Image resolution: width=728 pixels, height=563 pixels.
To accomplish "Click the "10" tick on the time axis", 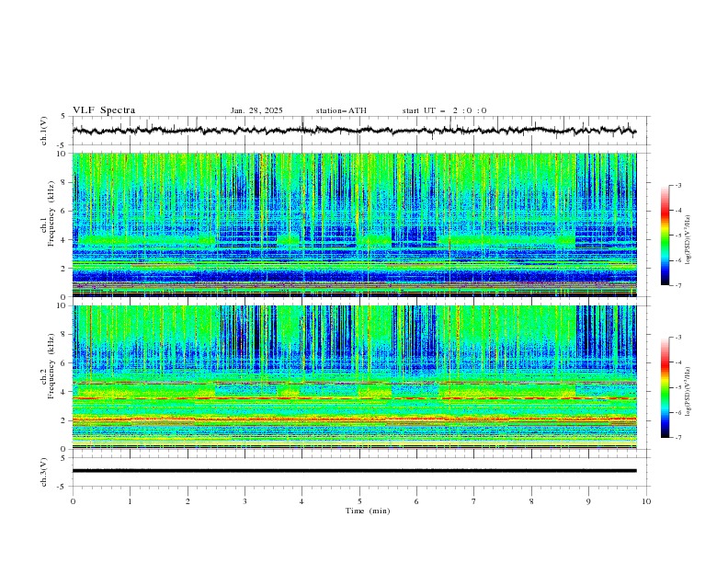I will click(646, 501).
